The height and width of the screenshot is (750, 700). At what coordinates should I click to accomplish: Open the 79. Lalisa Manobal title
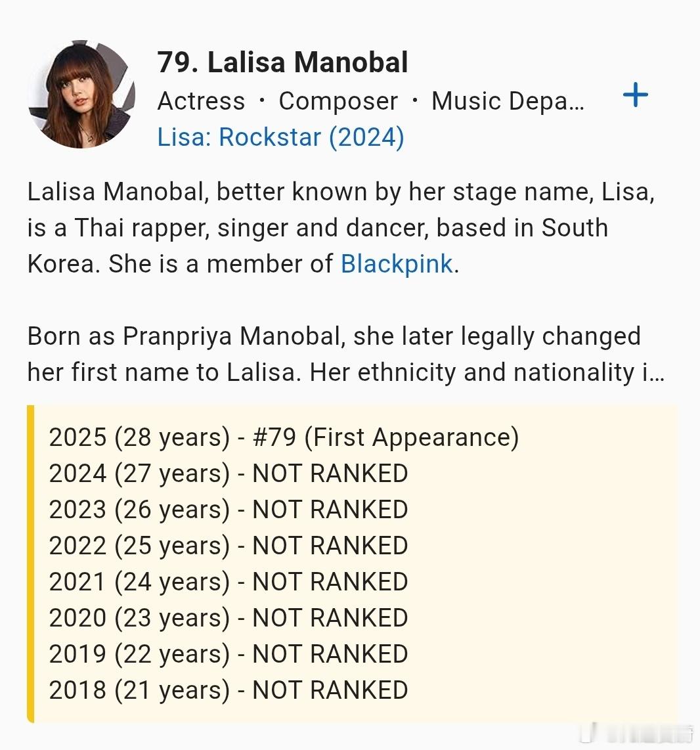click(282, 62)
